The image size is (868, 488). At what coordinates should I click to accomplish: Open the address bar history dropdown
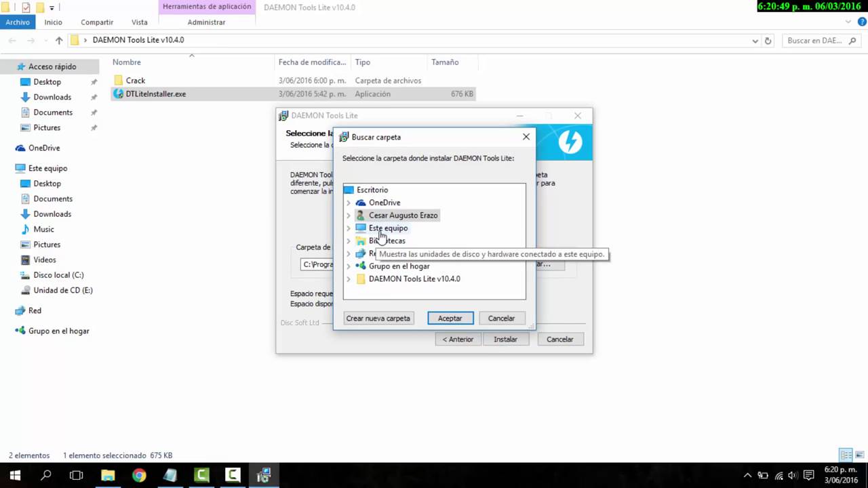point(755,41)
